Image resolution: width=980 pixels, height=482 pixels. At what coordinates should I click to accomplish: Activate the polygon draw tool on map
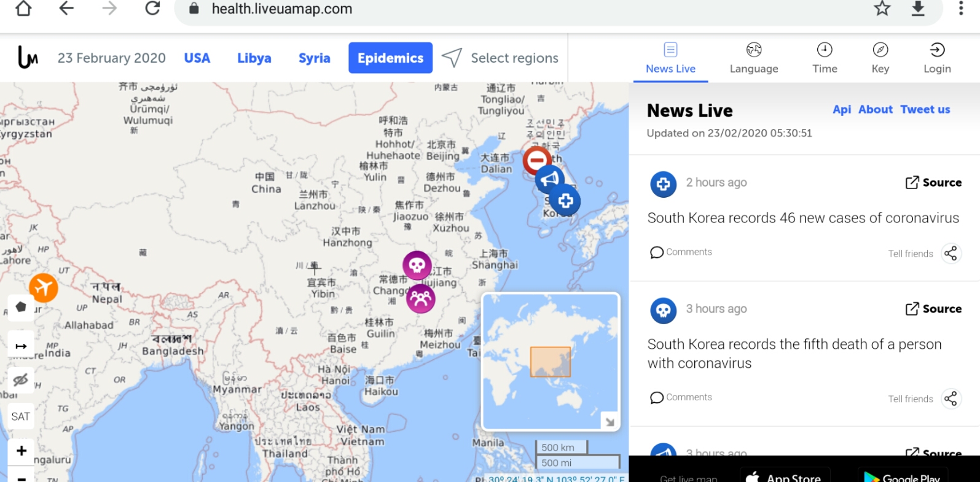click(x=21, y=307)
